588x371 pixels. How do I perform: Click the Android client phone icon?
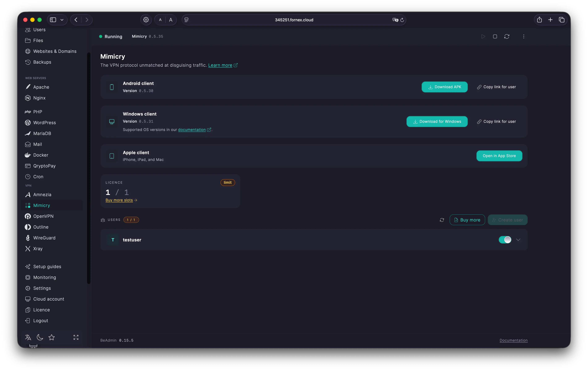click(112, 87)
